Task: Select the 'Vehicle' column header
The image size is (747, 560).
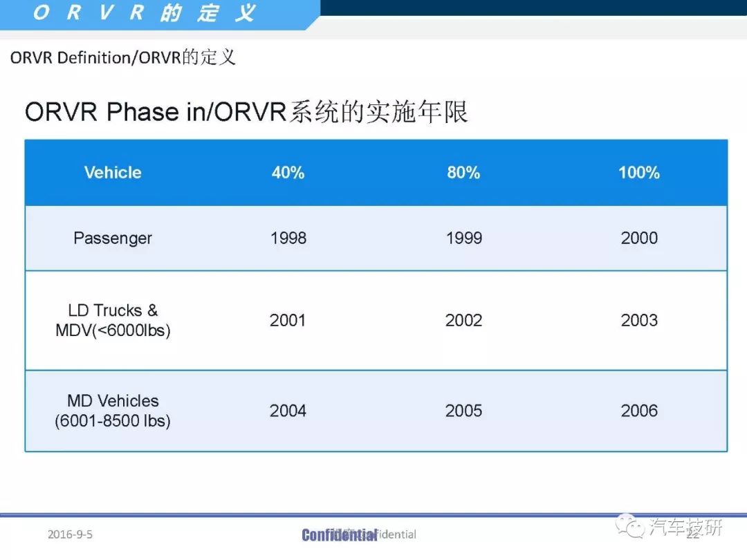Action: tap(113, 172)
